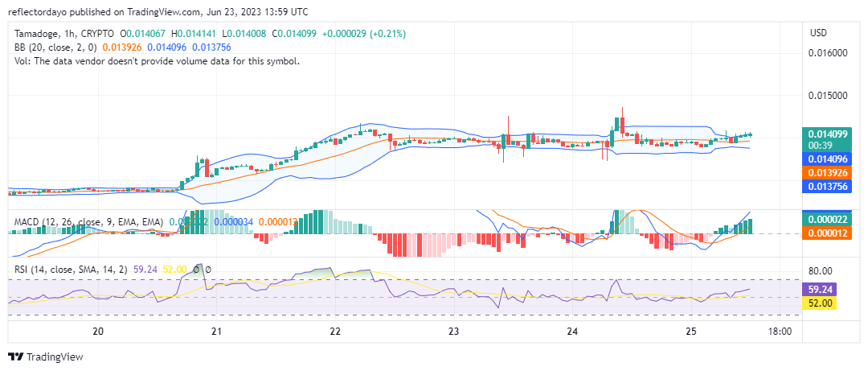Click the Vol data vendor notice text

(x=157, y=61)
